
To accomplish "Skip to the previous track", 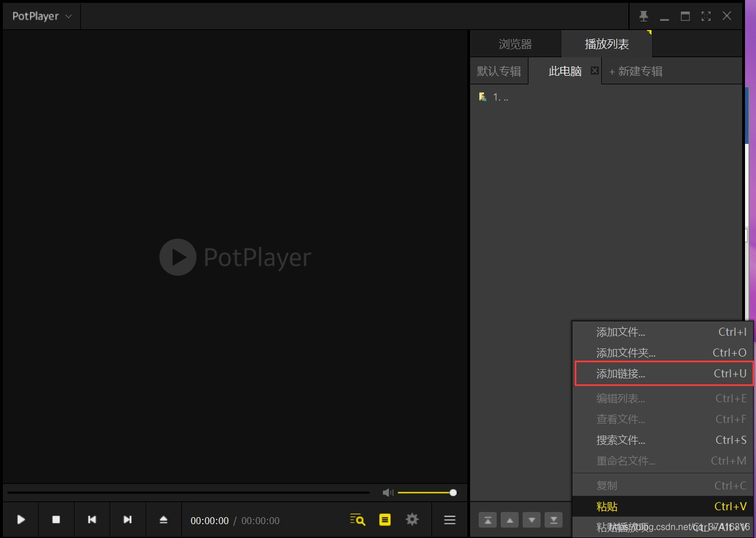I will coord(92,520).
